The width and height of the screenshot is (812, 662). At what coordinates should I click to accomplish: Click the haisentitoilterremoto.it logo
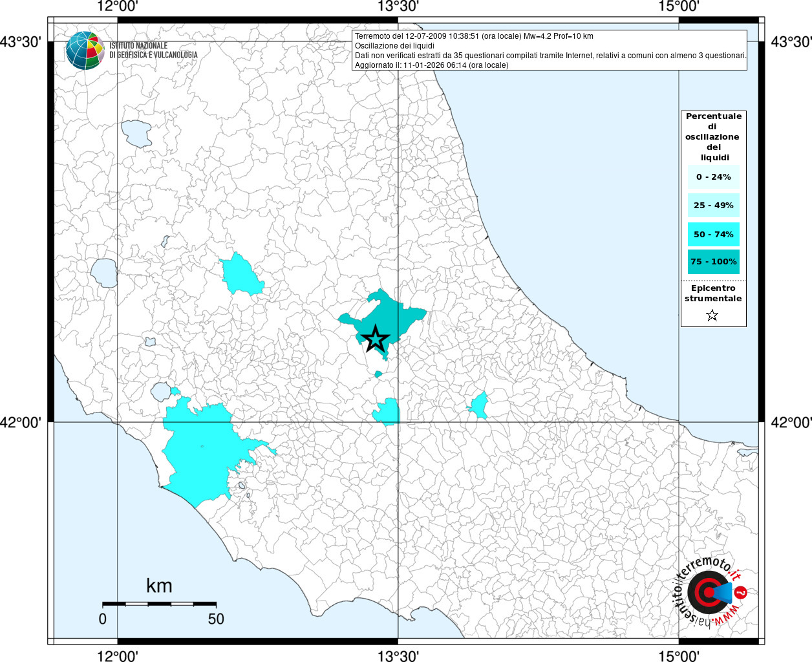pyautogui.click(x=710, y=592)
